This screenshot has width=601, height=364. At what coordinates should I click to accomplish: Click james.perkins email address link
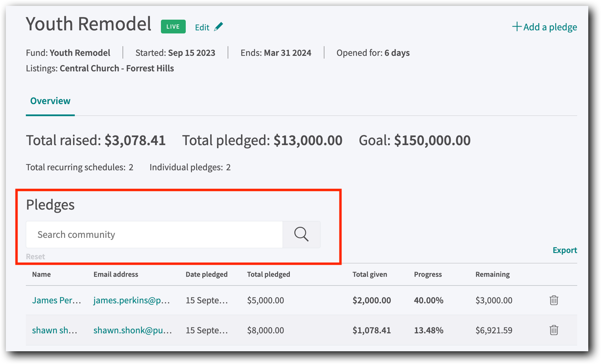click(x=131, y=300)
